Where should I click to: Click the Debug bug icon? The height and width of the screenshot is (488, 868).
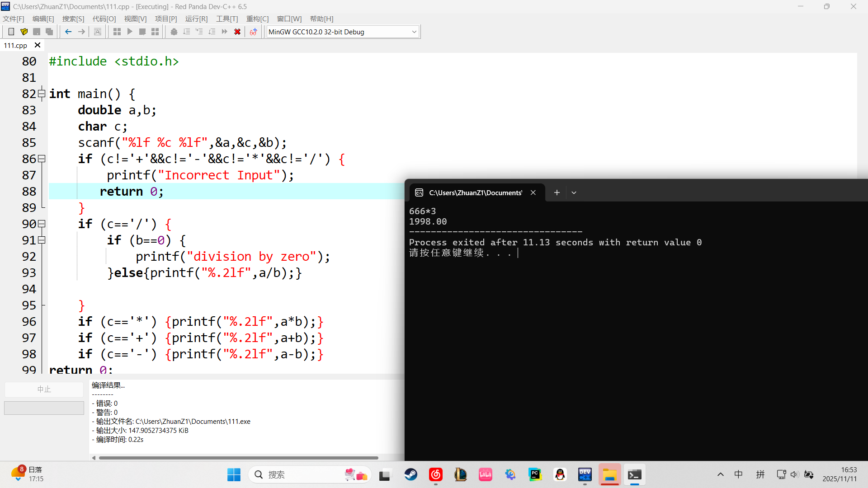click(x=174, y=32)
